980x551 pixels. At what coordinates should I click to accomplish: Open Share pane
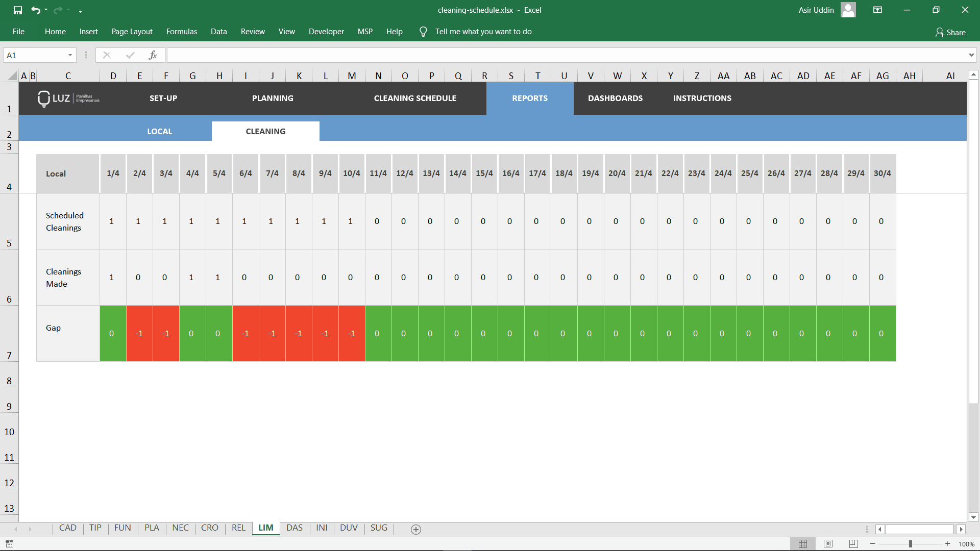pyautogui.click(x=950, y=32)
